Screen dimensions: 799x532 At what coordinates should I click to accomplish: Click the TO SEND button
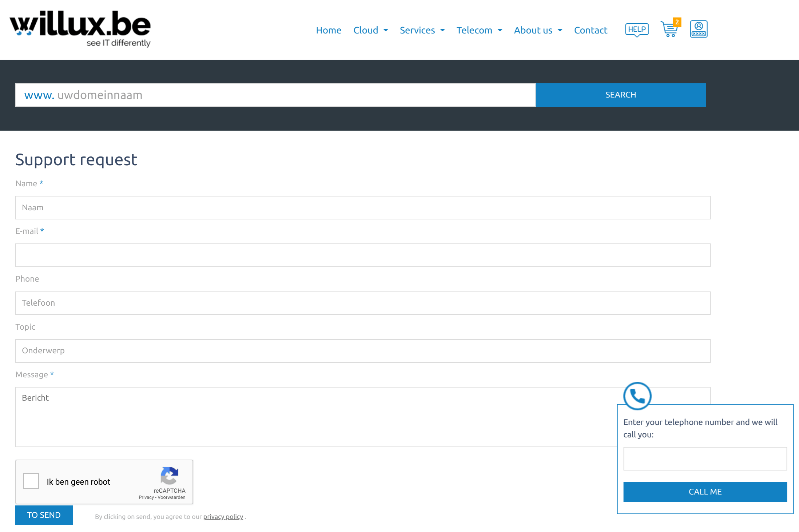click(44, 515)
